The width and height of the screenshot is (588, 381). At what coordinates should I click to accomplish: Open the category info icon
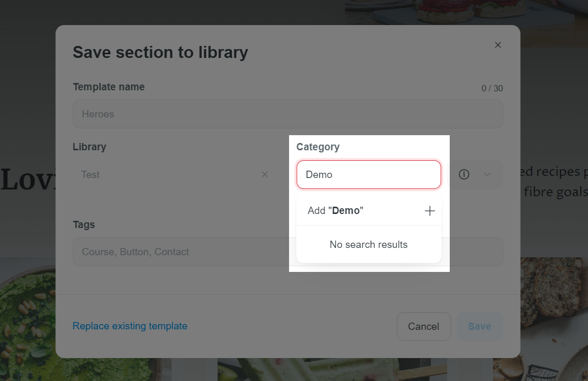(x=464, y=174)
